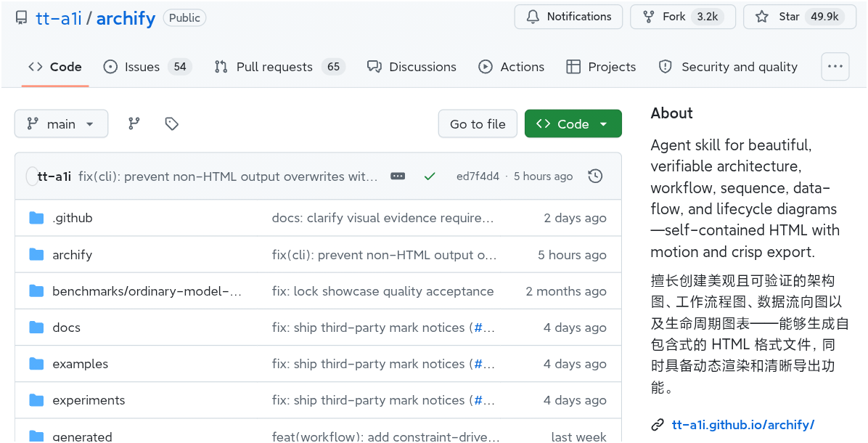Image resolution: width=868 pixels, height=443 pixels.
Task: Open the Security and quality tab
Action: [x=728, y=67]
